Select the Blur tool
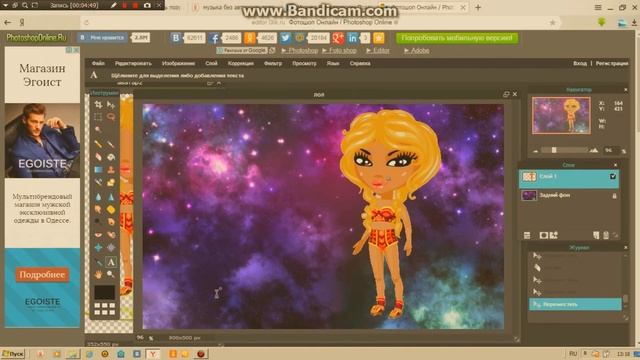This screenshot has height=360, width=640. click(x=98, y=197)
